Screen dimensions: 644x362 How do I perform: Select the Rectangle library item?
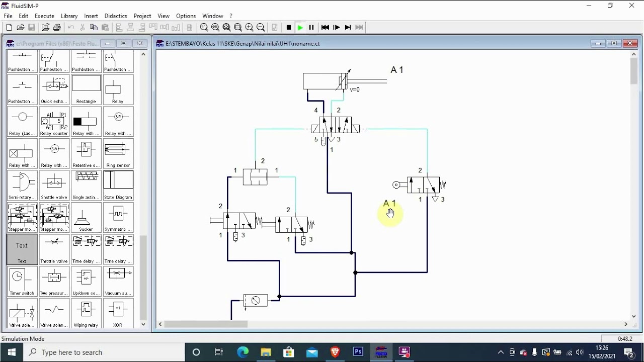pos(86,90)
